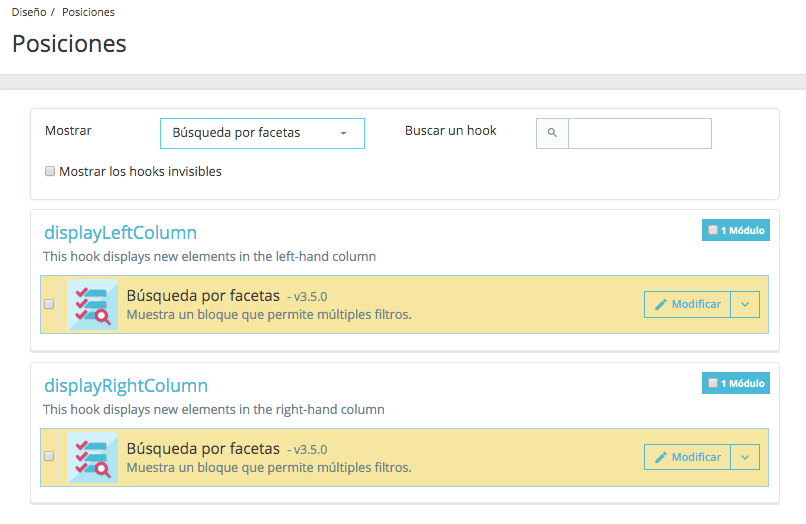Image resolution: width=806 pixels, height=524 pixels.
Task: Expand chevron next to Modificar in displayLeftColumn
Action: (x=745, y=304)
